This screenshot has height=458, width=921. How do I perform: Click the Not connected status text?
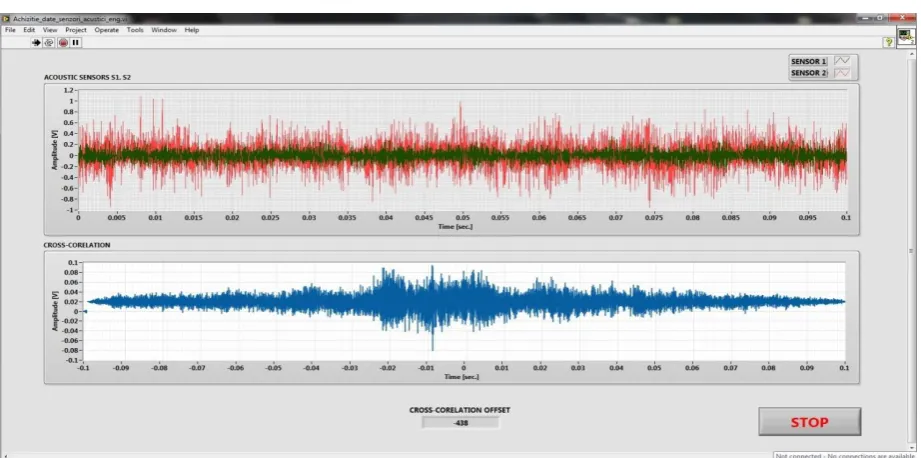coord(845,455)
